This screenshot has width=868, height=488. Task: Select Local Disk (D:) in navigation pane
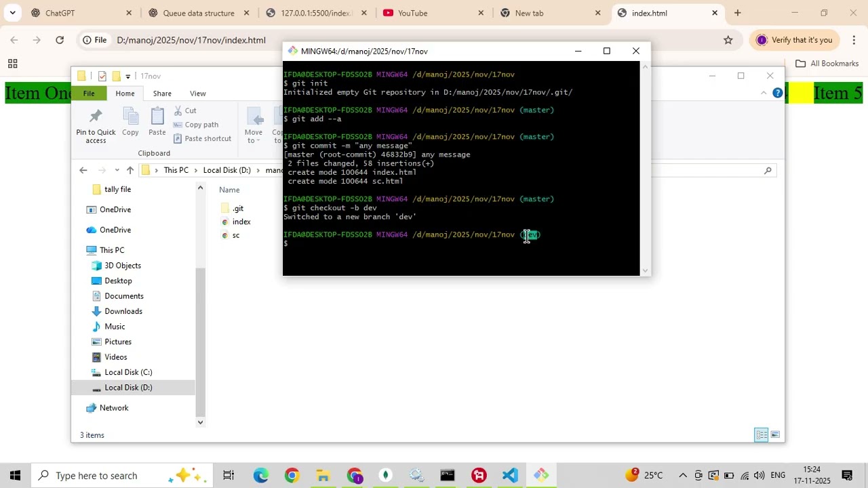[128, 388]
